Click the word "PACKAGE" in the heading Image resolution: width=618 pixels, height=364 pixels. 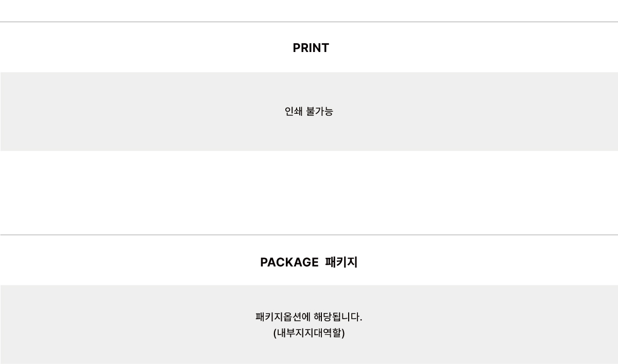289,263
